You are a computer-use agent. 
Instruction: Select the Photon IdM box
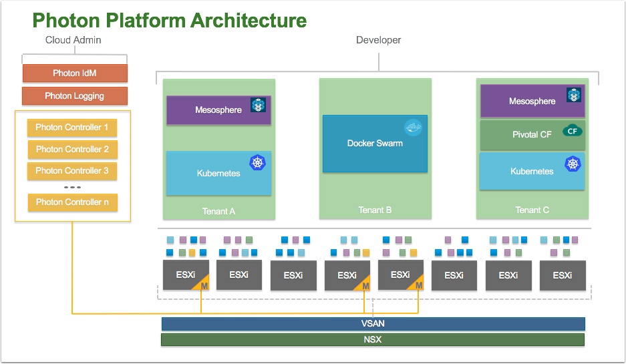coord(75,73)
